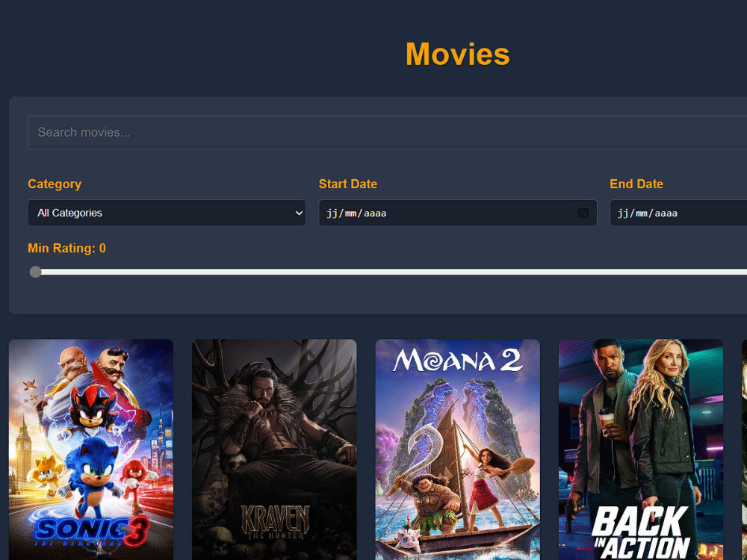This screenshot has height=560, width=747.
Task: Select the Moana 2 movie poster
Action: 458,449
